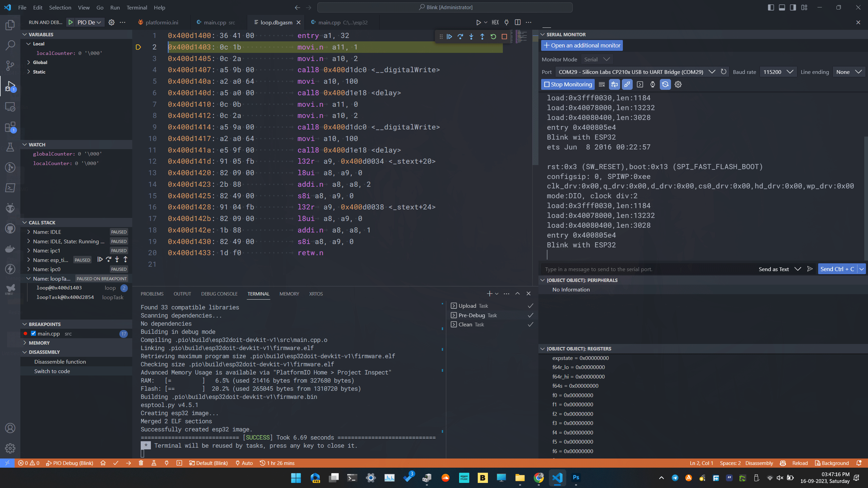Screen dimensions: 868x488
Task: Open the Baud rate dropdown 115200
Action: click(778, 72)
